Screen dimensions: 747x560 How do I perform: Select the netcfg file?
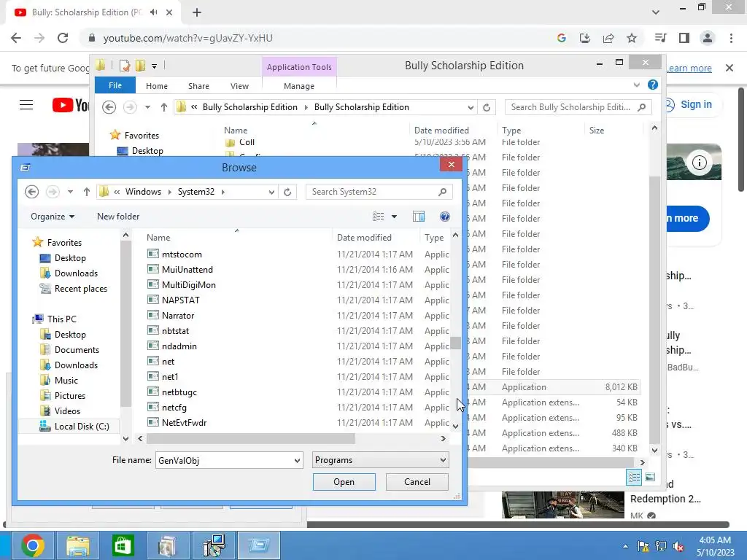pyautogui.click(x=174, y=408)
